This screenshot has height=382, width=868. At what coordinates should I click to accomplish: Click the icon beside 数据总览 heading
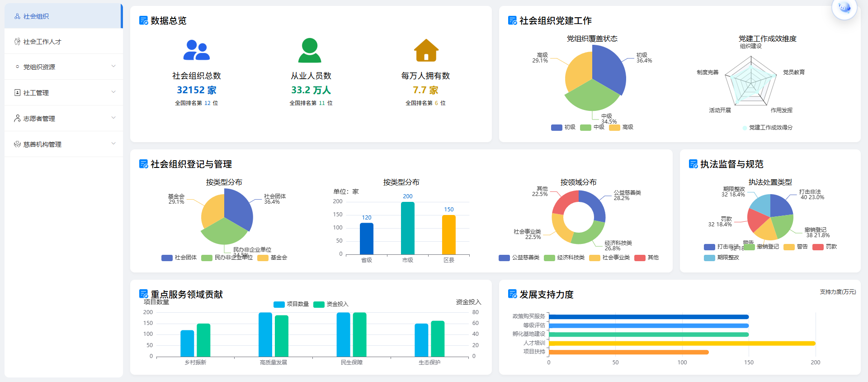[143, 20]
